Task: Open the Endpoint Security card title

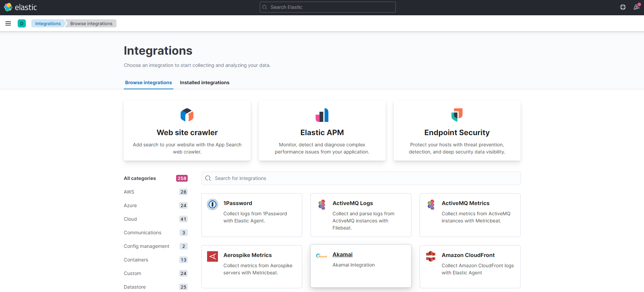Action: pyautogui.click(x=457, y=132)
